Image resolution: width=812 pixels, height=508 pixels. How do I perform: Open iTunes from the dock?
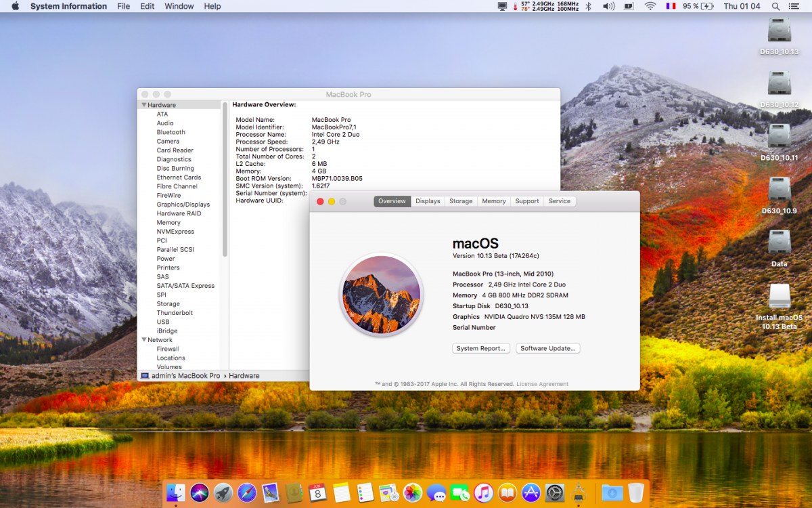pyautogui.click(x=483, y=492)
